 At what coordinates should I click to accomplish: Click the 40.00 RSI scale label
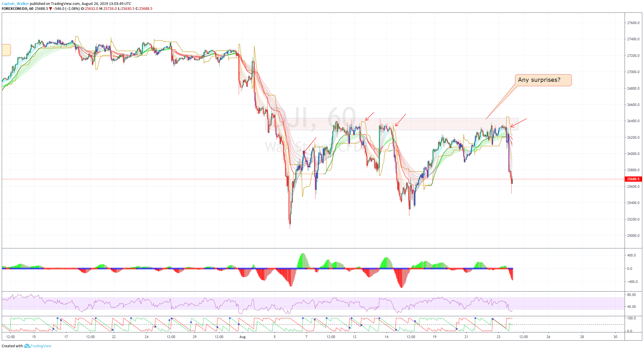point(631,307)
